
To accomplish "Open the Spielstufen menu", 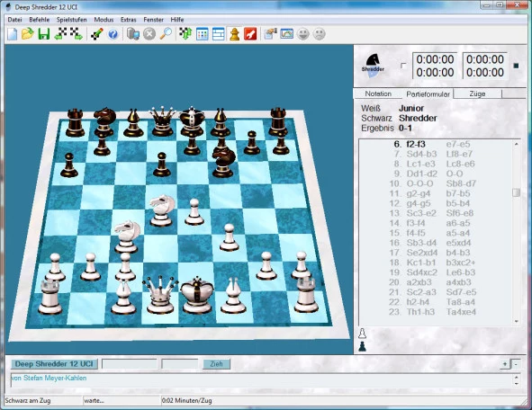I will (x=72, y=20).
